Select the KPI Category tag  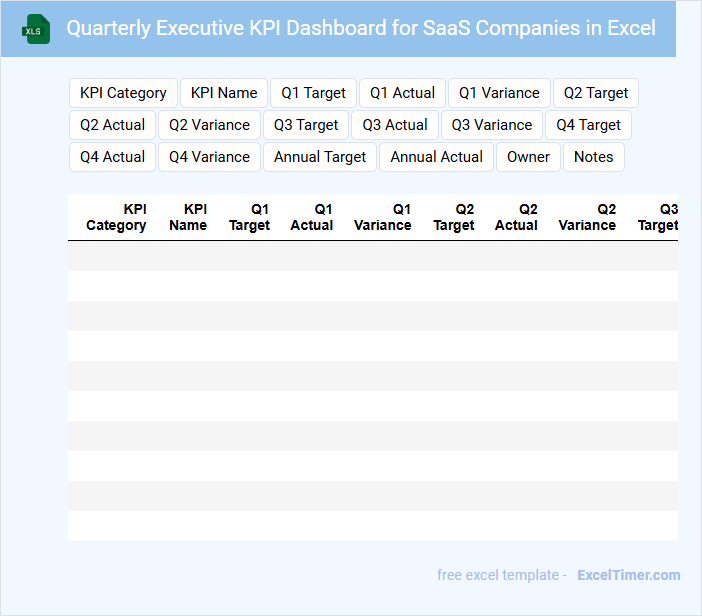pos(123,93)
